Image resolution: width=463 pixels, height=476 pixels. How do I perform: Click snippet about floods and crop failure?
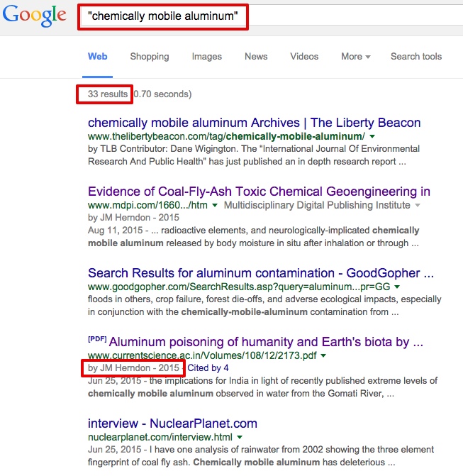(264, 306)
